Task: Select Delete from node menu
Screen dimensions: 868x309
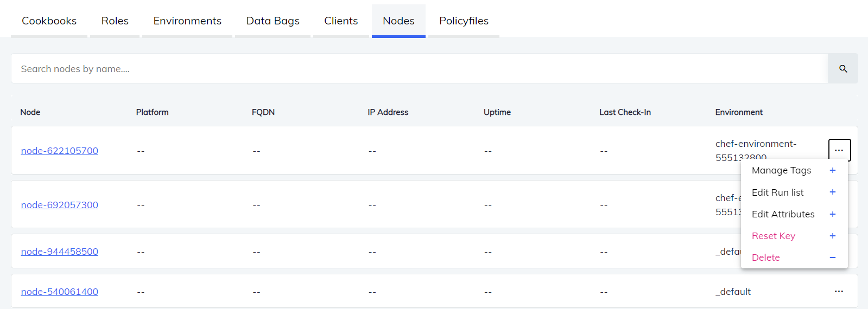Action: (765, 257)
